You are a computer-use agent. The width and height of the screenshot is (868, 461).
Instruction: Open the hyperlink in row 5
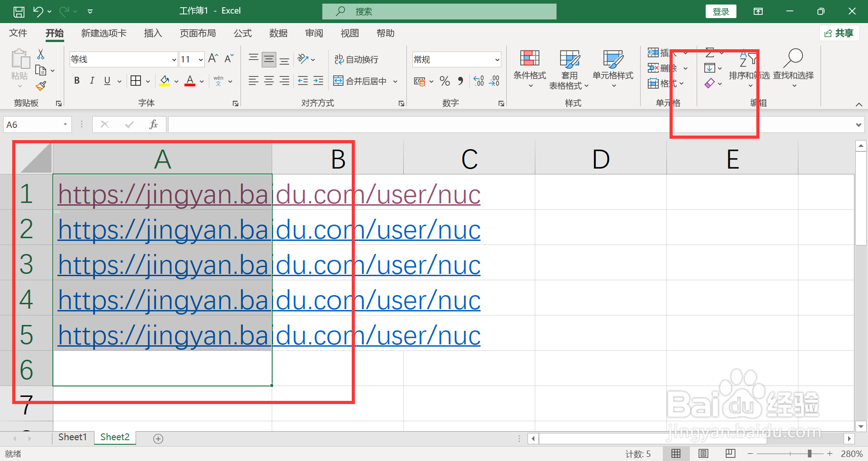pyautogui.click(x=269, y=335)
